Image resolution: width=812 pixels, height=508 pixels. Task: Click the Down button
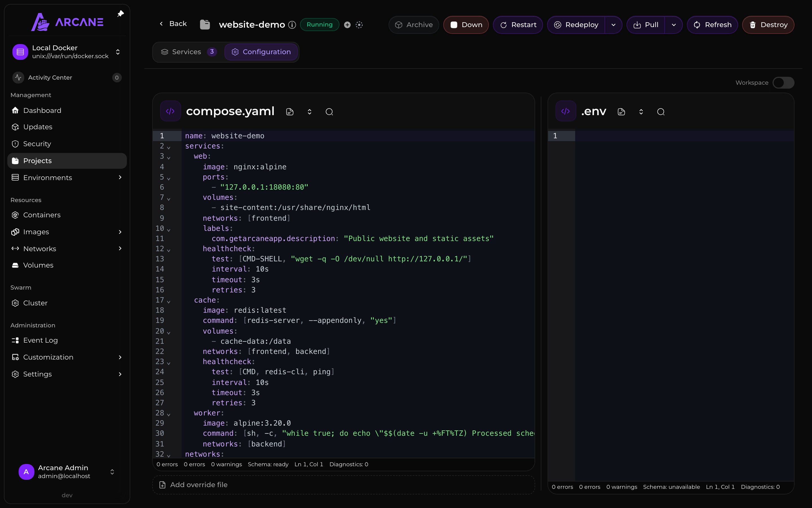(466, 25)
